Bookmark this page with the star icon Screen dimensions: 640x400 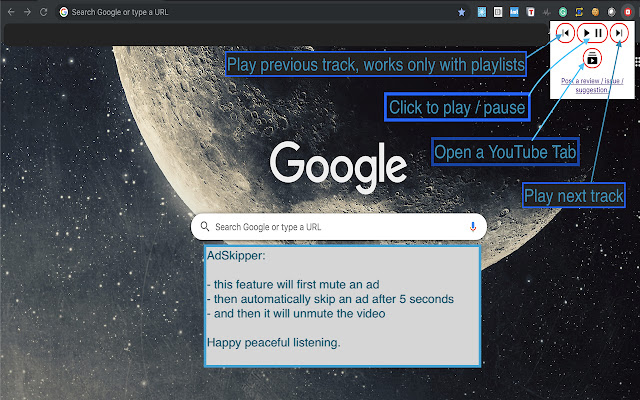[461, 12]
